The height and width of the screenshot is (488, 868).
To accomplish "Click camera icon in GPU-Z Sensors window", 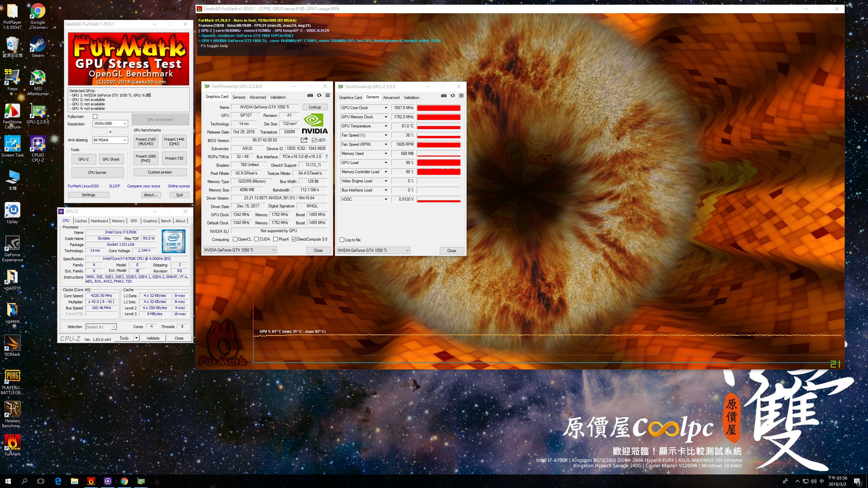I will point(443,96).
